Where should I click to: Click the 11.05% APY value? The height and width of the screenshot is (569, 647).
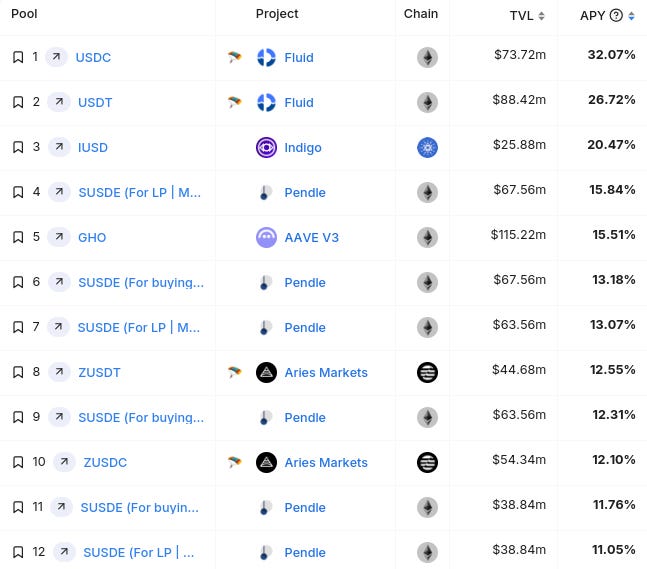(x=614, y=549)
